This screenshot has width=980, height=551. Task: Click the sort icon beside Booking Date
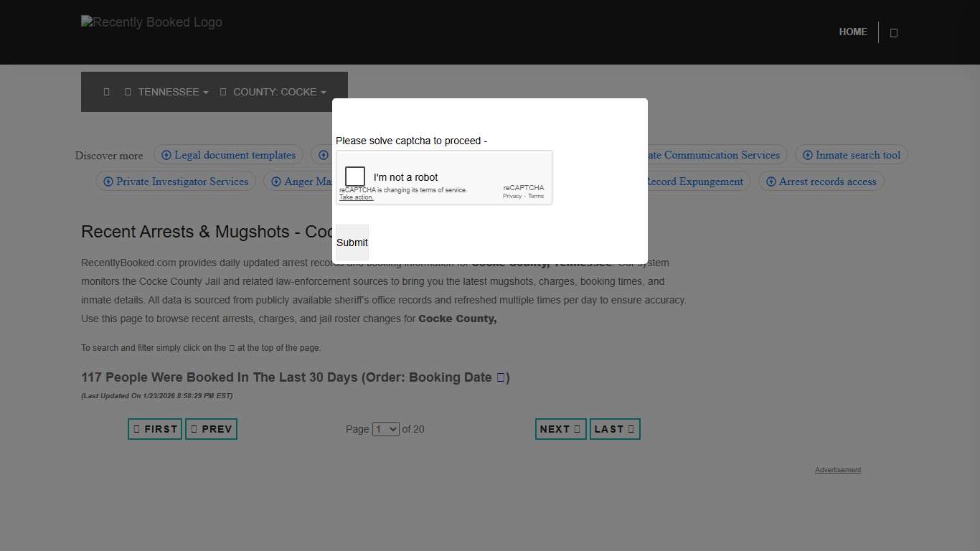pyautogui.click(x=501, y=377)
